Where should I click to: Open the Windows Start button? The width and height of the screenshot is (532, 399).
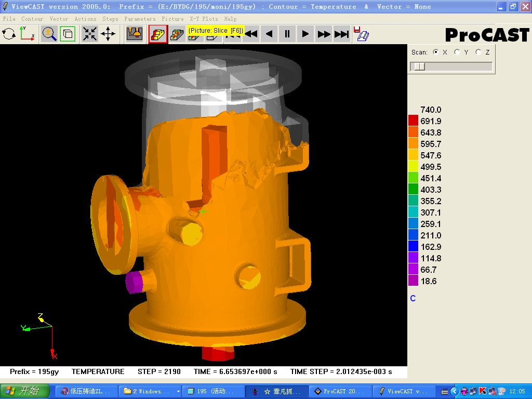click(24, 391)
